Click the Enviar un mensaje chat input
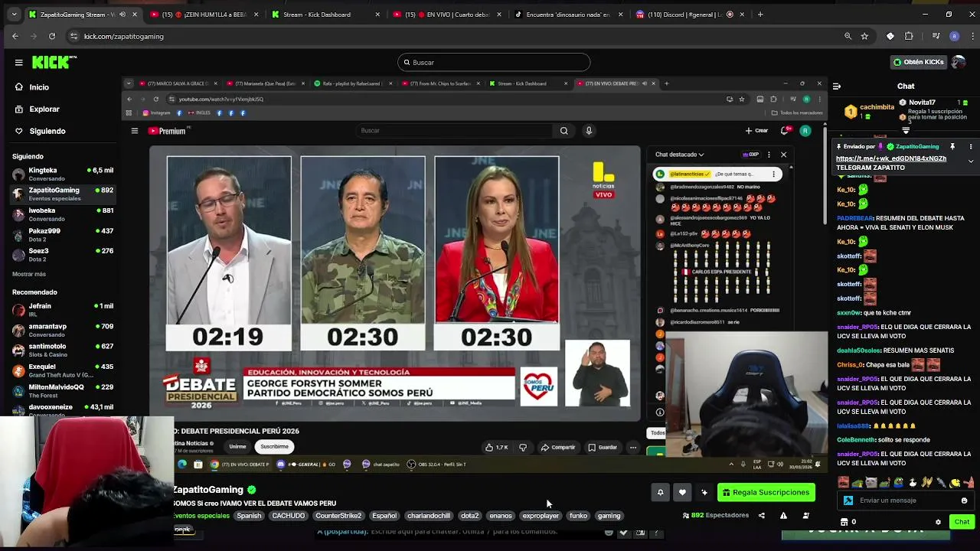This screenshot has width=980, height=551. click(905, 500)
